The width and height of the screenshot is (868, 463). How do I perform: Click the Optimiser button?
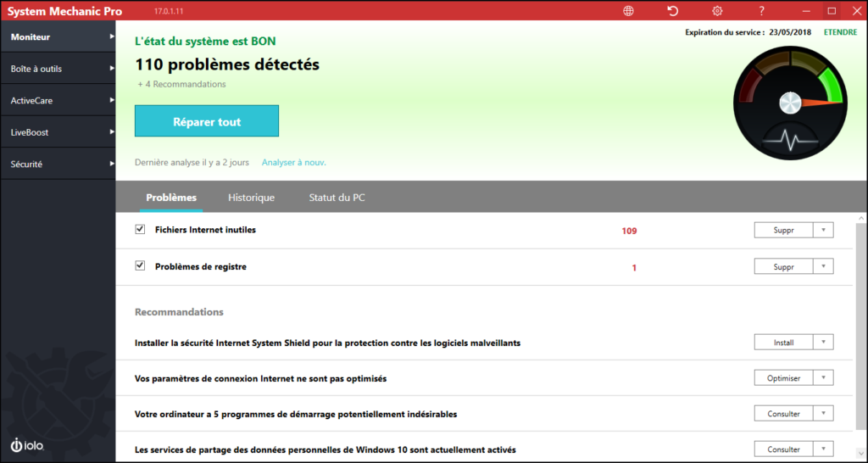tap(784, 377)
